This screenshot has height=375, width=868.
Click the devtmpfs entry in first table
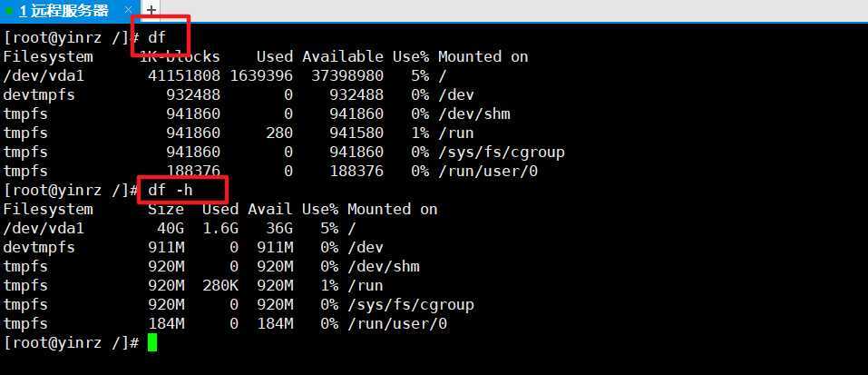(39, 94)
